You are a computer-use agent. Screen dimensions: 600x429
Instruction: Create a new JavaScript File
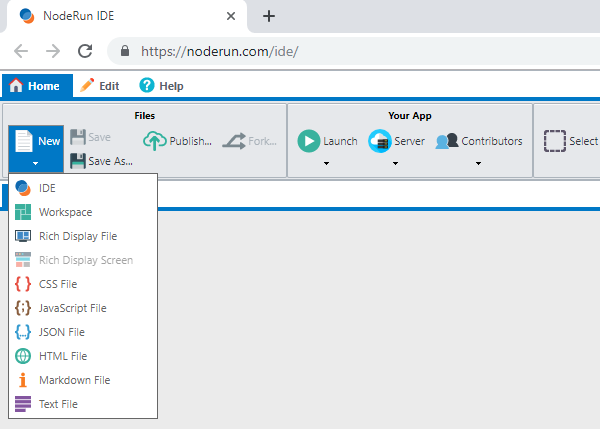click(x=83, y=308)
